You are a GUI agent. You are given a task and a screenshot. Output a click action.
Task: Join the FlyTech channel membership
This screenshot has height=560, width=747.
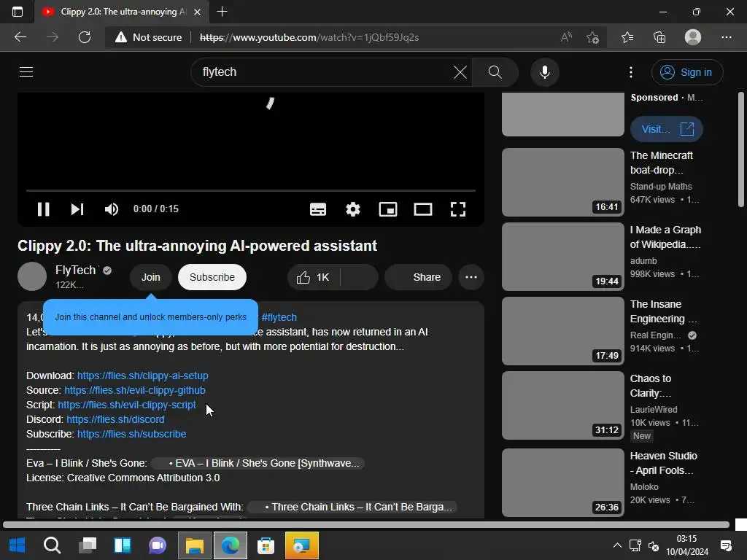150,277
